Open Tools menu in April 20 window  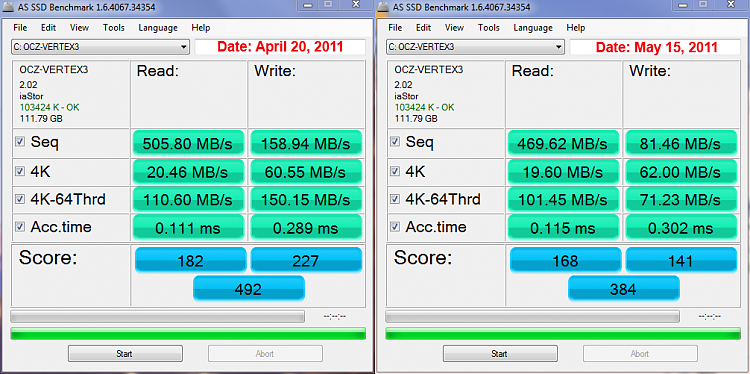[113, 28]
